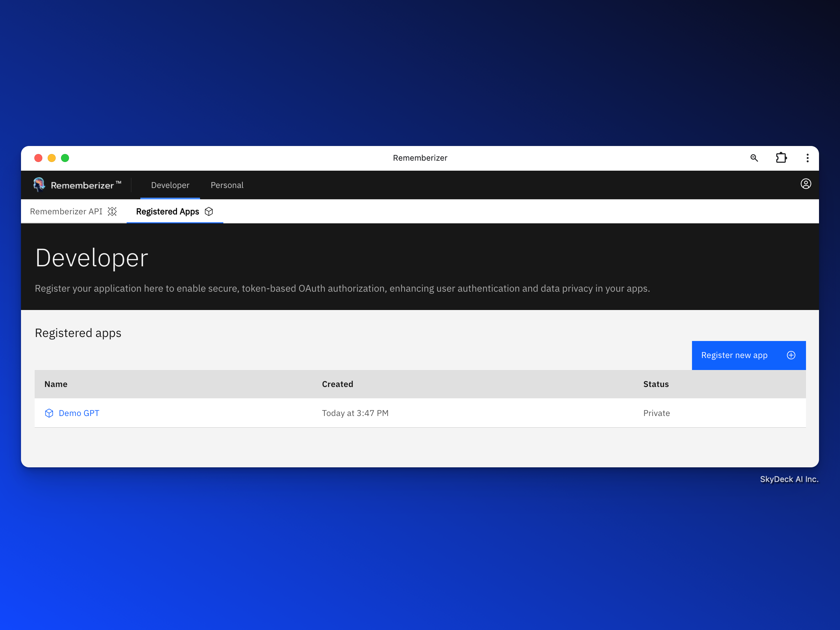Select the Registered Apps sub-tab

[167, 212]
